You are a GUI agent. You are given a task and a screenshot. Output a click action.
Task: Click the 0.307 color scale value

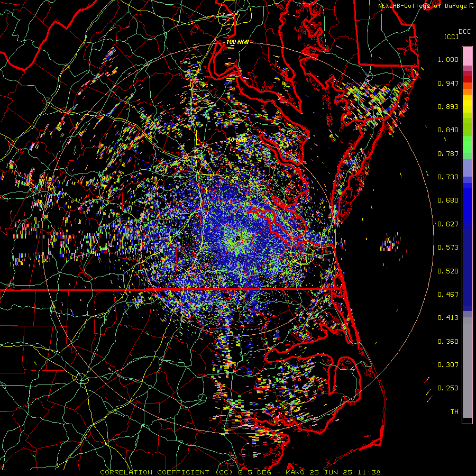point(448,365)
